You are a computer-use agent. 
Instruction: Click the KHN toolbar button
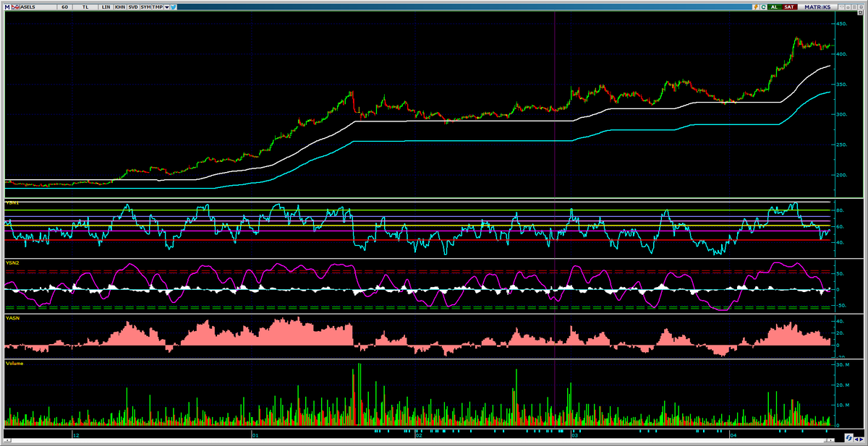pyautogui.click(x=120, y=7)
